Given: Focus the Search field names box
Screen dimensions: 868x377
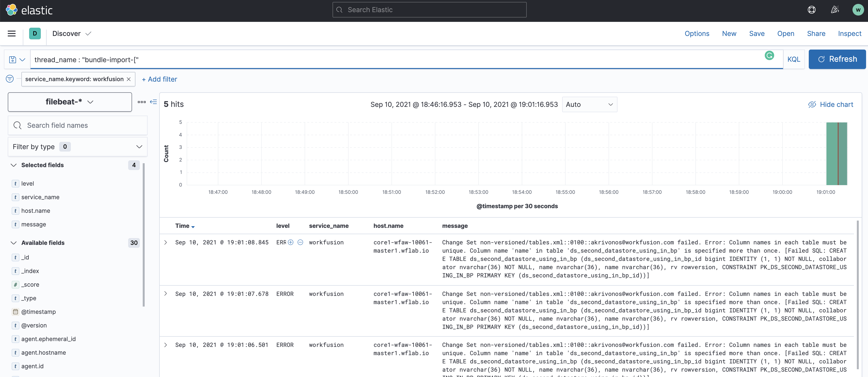Looking at the screenshot, I should click(77, 125).
